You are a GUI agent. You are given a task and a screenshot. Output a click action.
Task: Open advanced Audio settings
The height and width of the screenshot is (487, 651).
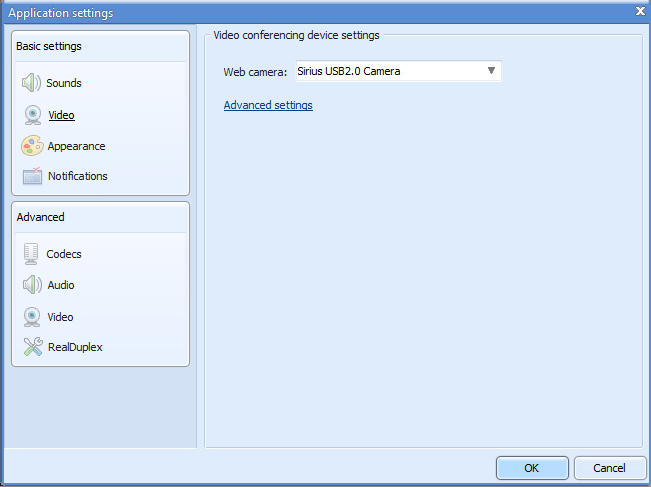click(x=61, y=285)
